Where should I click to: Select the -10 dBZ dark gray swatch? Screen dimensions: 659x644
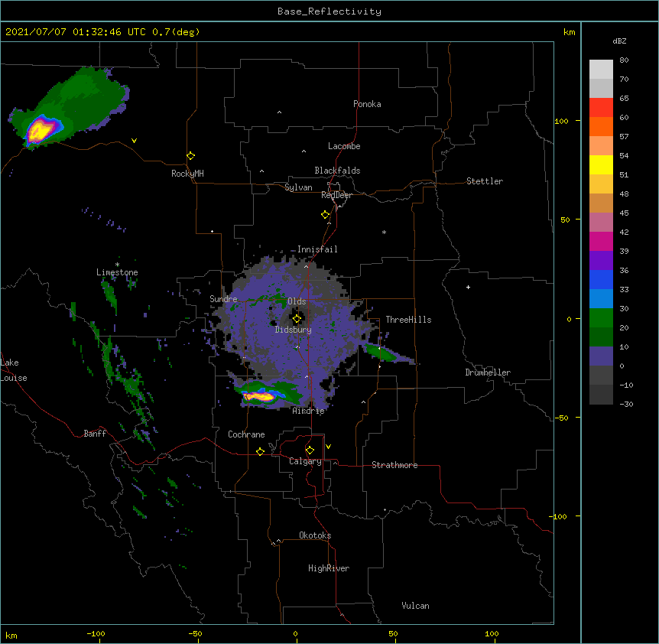(601, 394)
